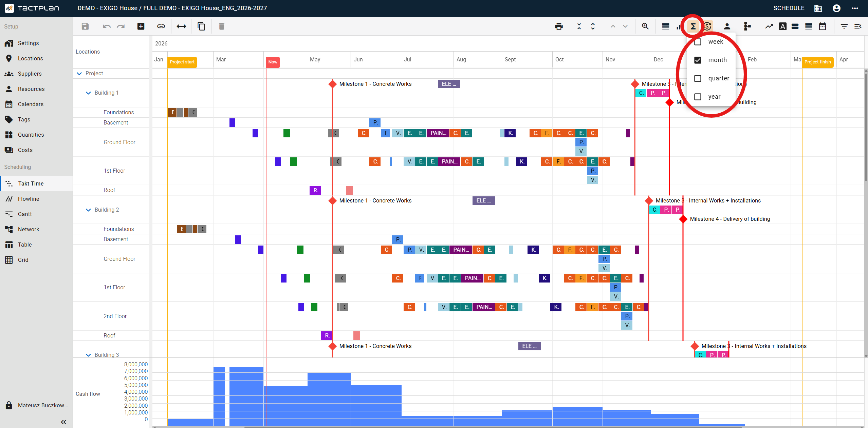The image size is (868, 428).
Task: Expand all rows icon
Action: (593, 26)
